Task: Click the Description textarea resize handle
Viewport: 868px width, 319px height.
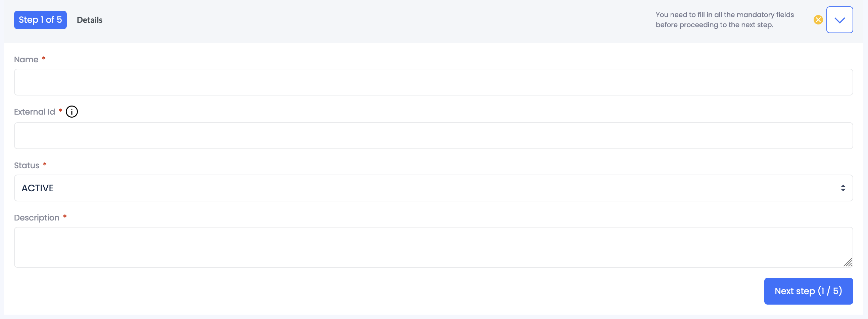Action: [848, 262]
